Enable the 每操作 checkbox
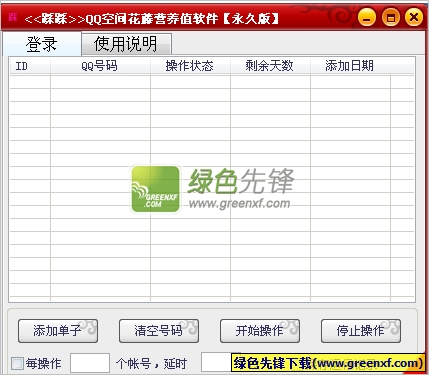Screen dimensions: 429x375 [18, 363]
